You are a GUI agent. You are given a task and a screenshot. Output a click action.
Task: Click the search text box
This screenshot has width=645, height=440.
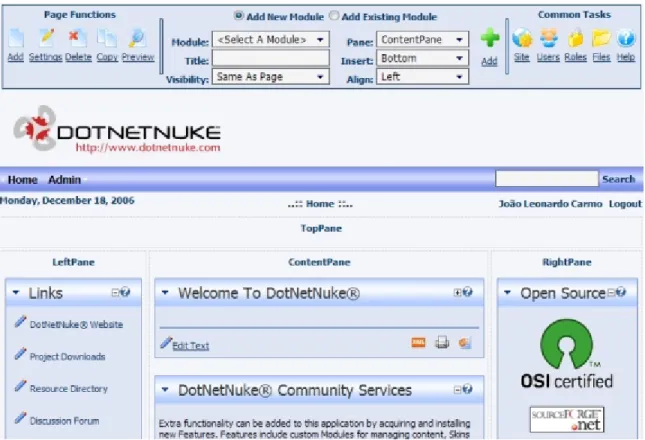pos(547,179)
